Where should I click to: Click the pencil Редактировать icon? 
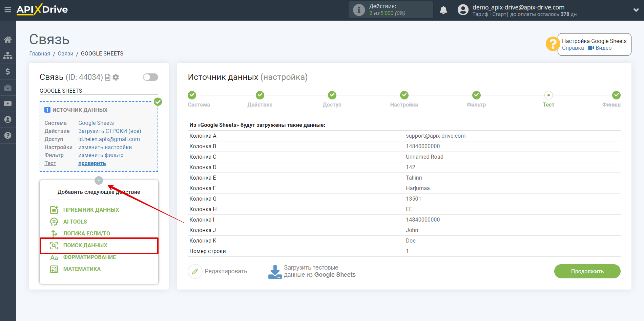195,271
